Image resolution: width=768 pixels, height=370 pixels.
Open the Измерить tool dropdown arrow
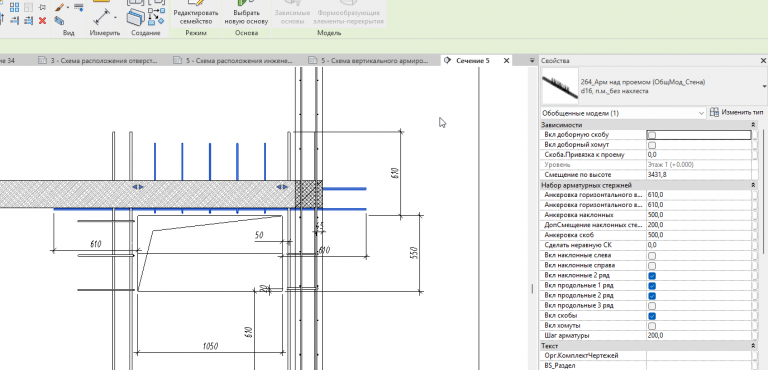(116, 18)
